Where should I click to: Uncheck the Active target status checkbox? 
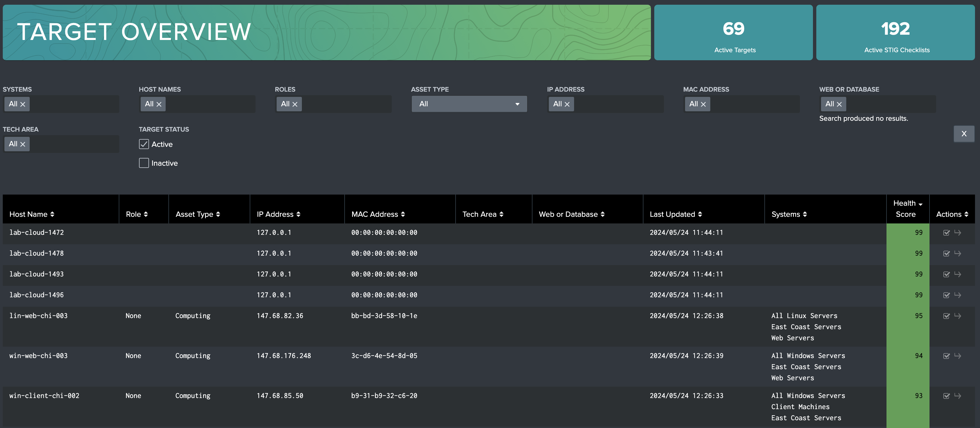tap(144, 144)
